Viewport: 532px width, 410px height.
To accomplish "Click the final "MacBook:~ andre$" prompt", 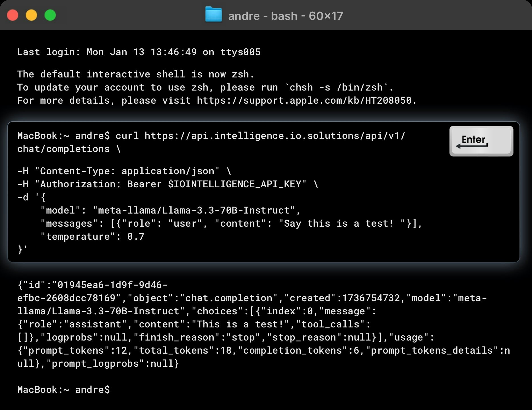I will (63, 390).
